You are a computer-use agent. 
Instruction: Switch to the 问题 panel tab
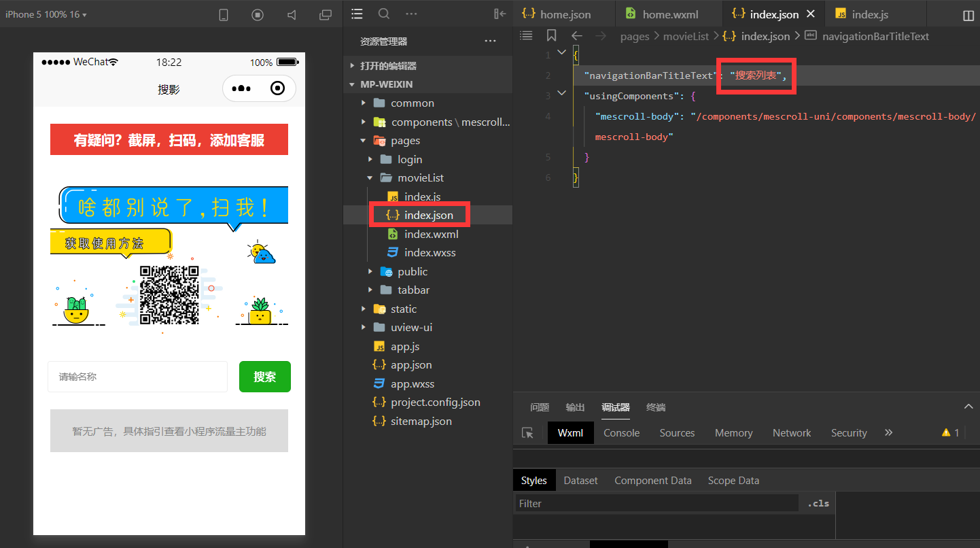(x=540, y=407)
